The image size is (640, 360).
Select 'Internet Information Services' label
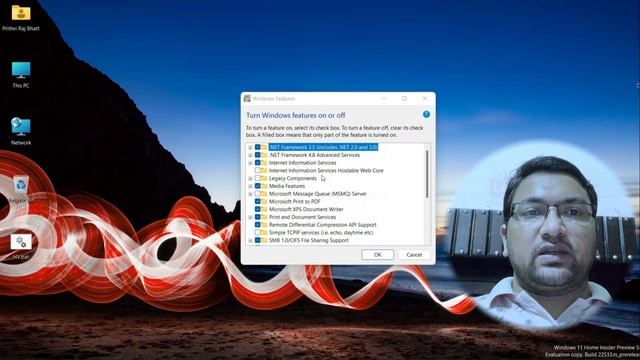click(302, 162)
